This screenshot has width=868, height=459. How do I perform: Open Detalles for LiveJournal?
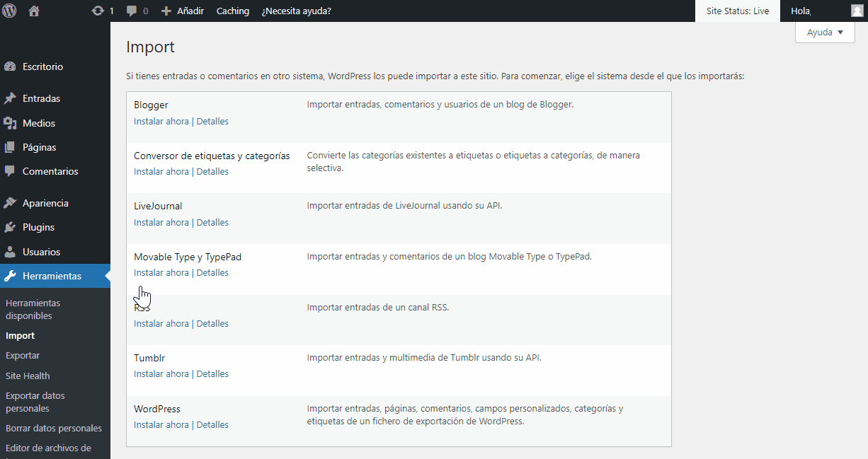(212, 223)
